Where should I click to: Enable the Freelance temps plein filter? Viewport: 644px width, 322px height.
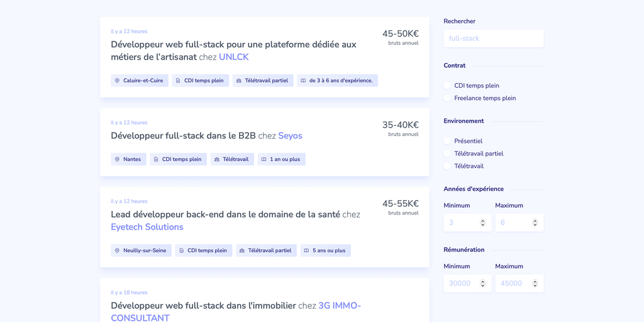pos(448,98)
